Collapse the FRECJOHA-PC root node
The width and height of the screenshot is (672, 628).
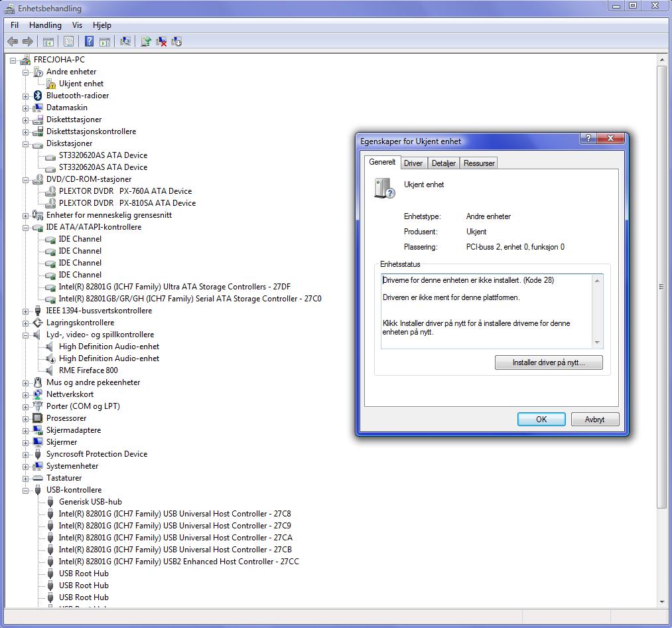[13, 60]
